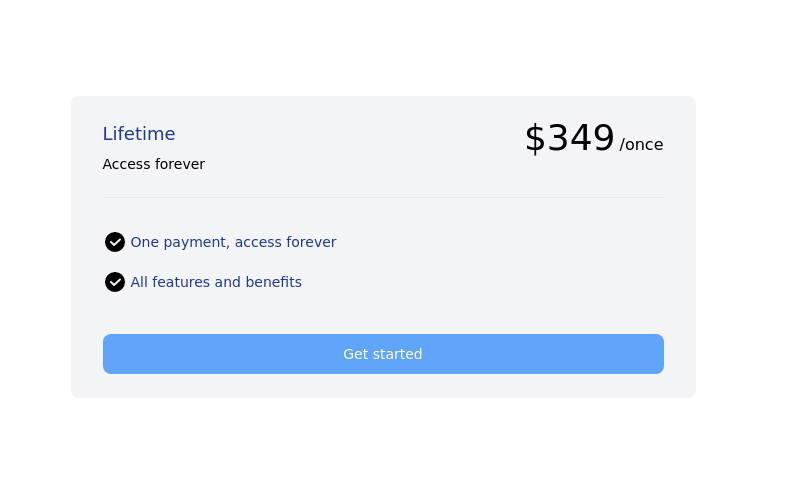Click All features and benefits text

pos(216,282)
